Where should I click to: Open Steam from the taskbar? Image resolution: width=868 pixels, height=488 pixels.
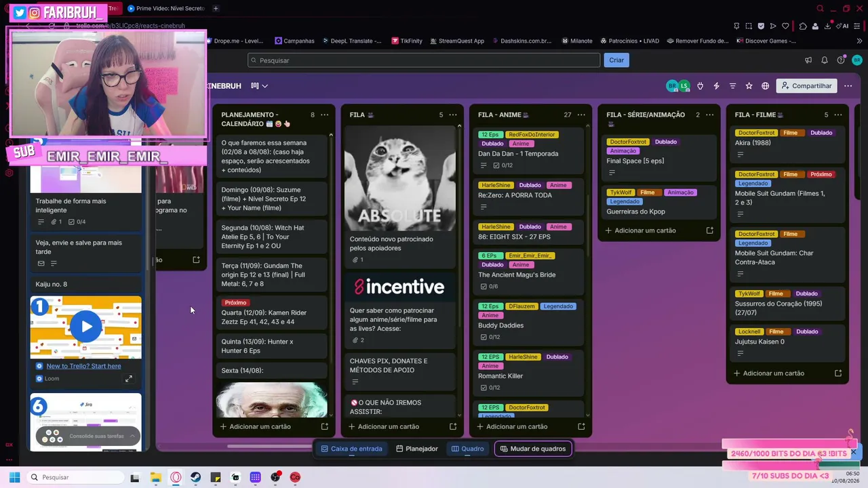(x=195, y=477)
